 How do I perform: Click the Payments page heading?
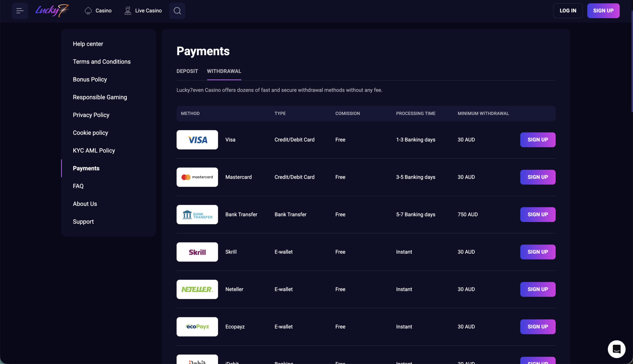203,51
